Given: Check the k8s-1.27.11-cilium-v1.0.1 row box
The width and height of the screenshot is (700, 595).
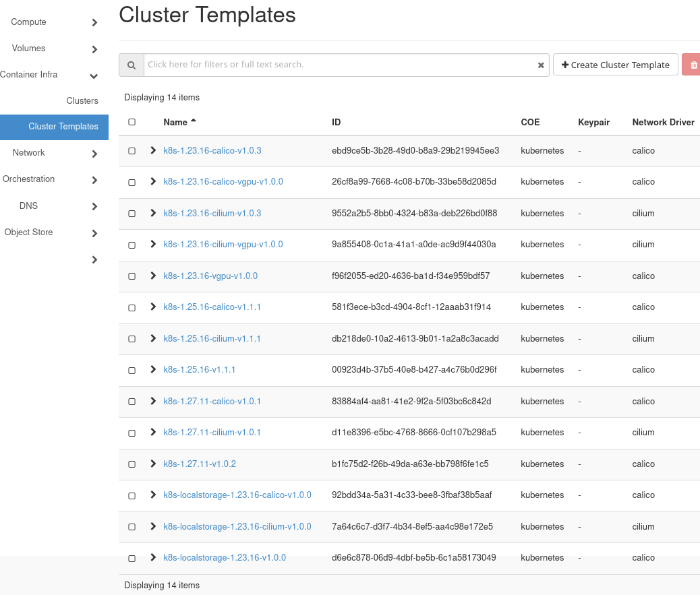Looking at the screenshot, I should click(x=132, y=433).
